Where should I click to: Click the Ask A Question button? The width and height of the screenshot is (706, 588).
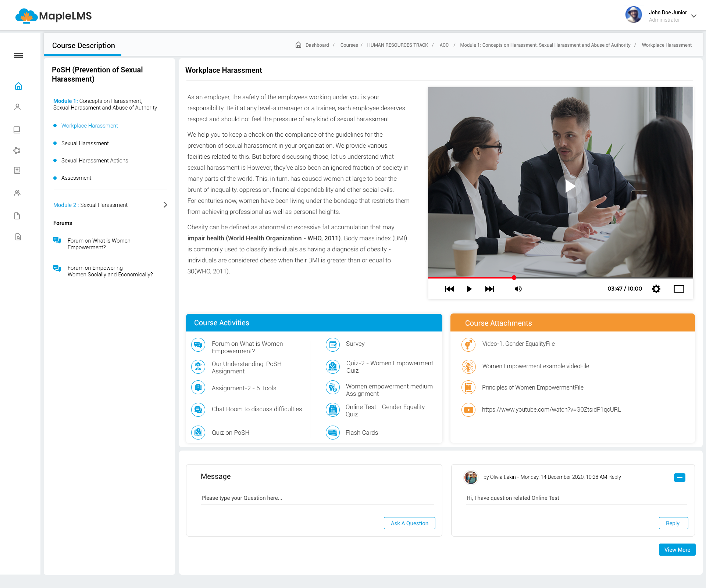[409, 523]
